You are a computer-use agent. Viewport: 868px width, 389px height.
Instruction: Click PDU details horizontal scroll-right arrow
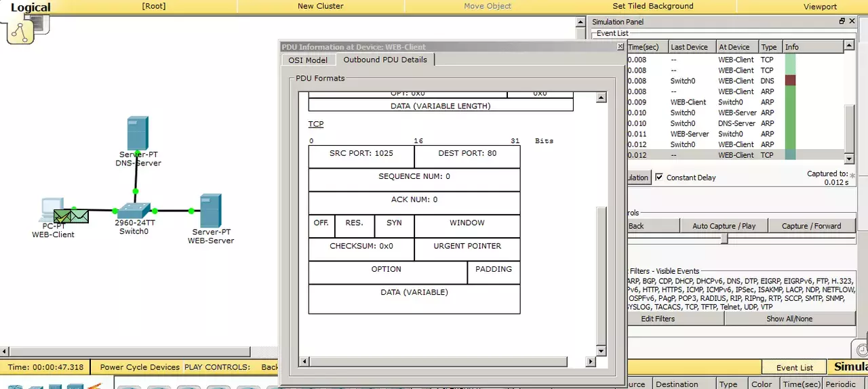pyautogui.click(x=590, y=362)
